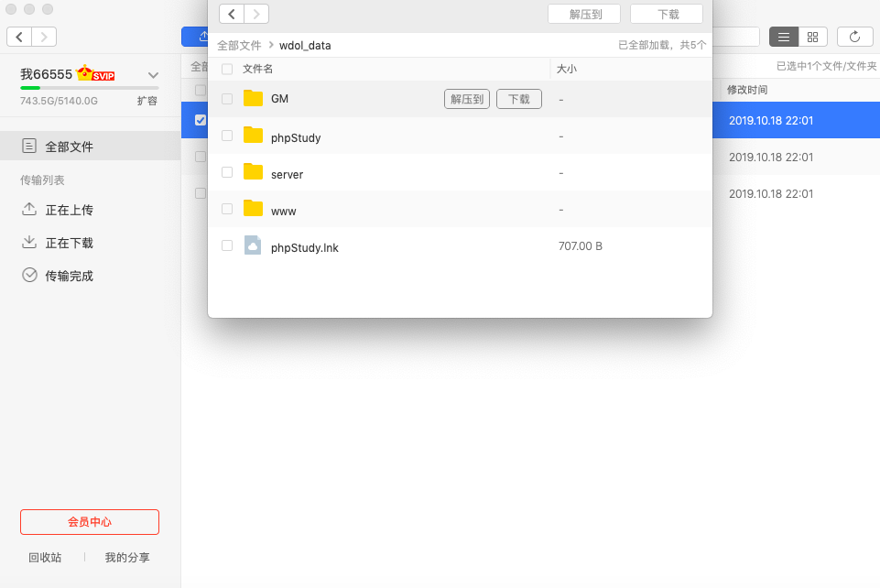Select 传输完成 in sidebar
The width and height of the screenshot is (880, 588).
(69, 276)
